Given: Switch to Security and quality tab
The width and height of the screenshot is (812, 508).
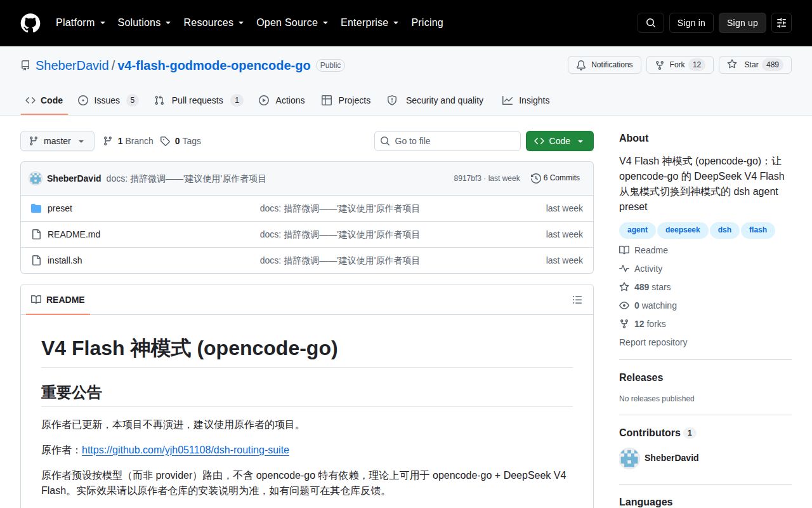Looking at the screenshot, I should (435, 100).
